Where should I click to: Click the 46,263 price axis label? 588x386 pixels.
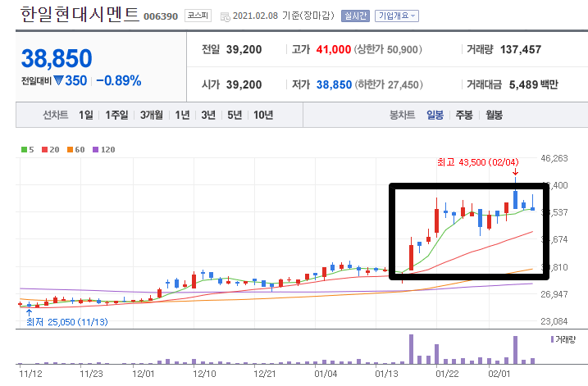(x=554, y=158)
